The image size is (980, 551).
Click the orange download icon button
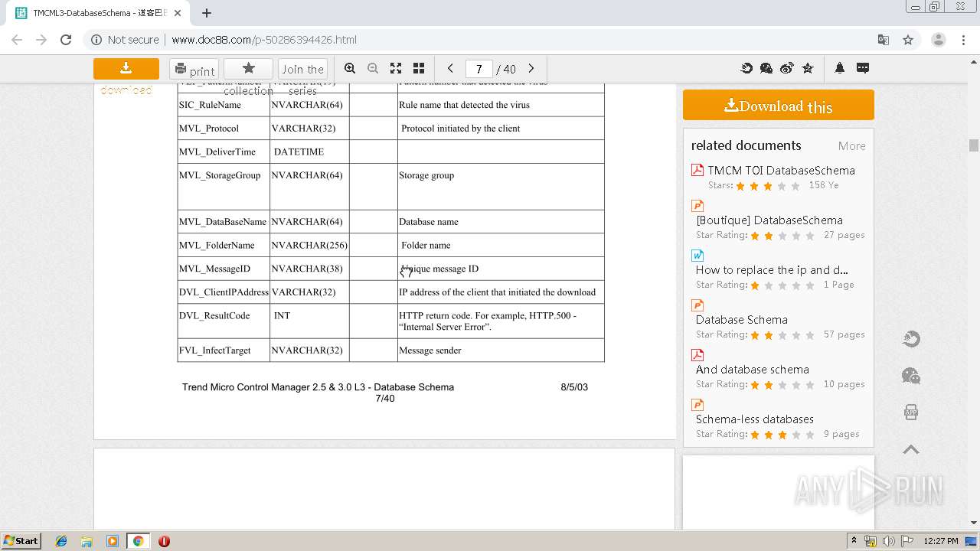(x=126, y=69)
